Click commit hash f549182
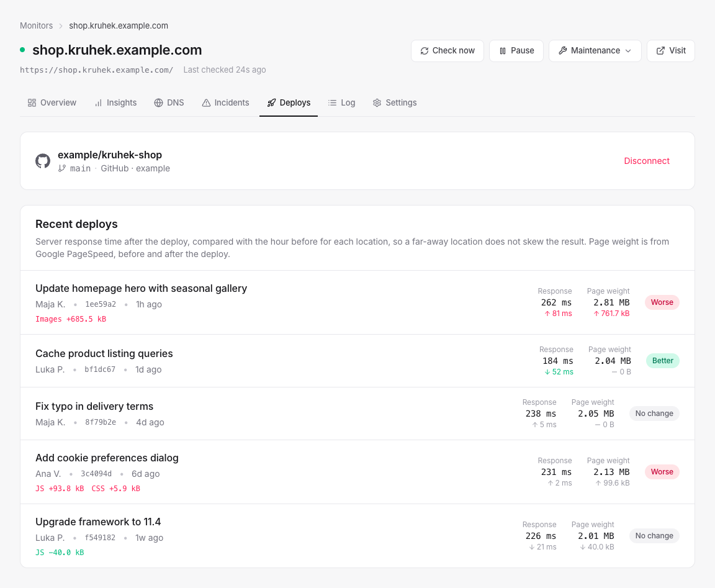 click(100, 538)
